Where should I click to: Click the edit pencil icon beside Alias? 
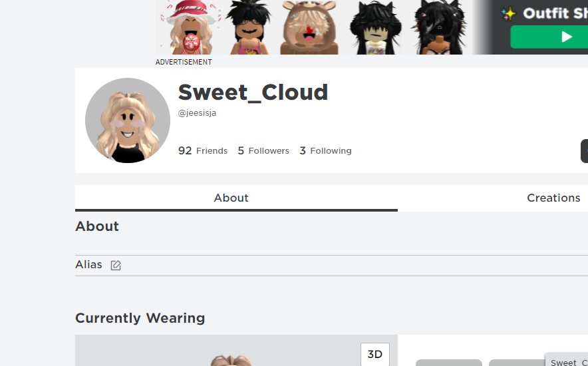(x=116, y=266)
